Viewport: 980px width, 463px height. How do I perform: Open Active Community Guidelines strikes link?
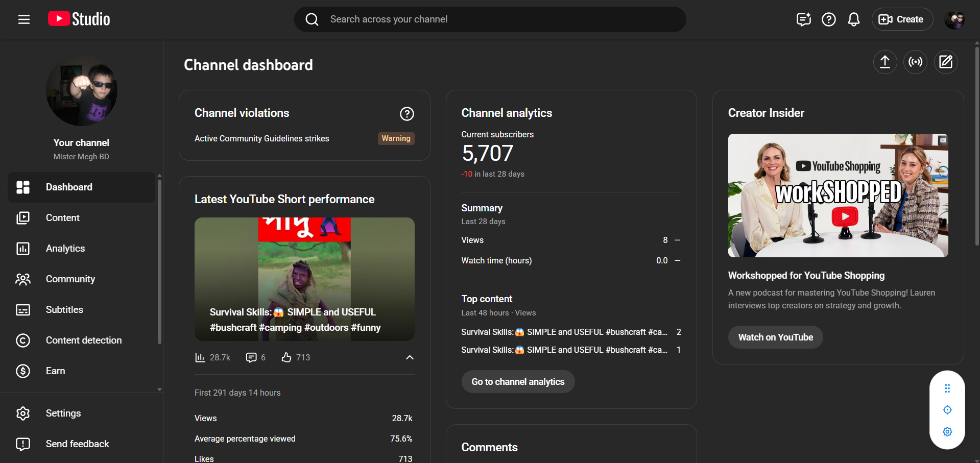[x=262, y=139]
